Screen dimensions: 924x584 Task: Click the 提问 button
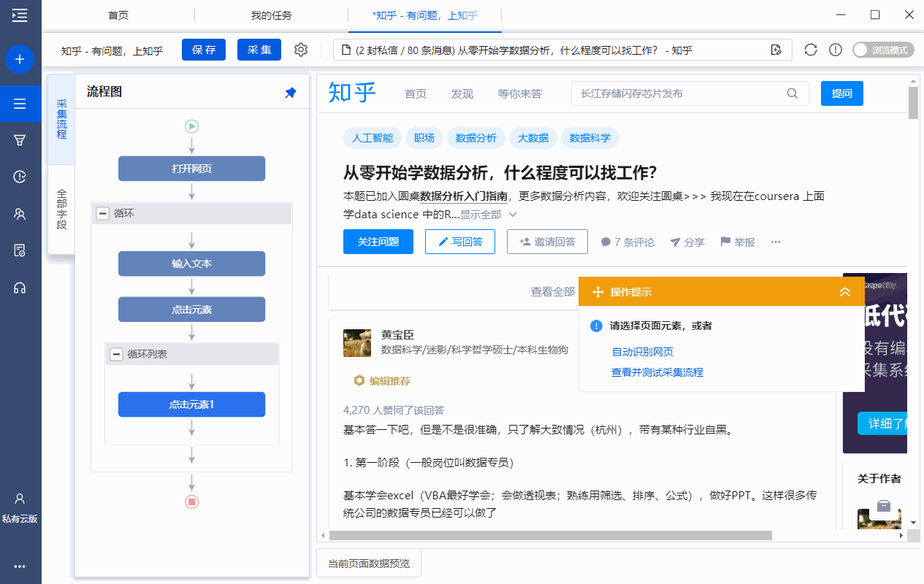point(841,93)
